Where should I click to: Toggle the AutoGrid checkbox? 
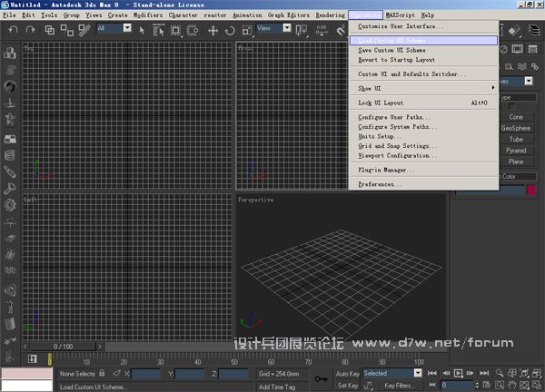point(511,106)
